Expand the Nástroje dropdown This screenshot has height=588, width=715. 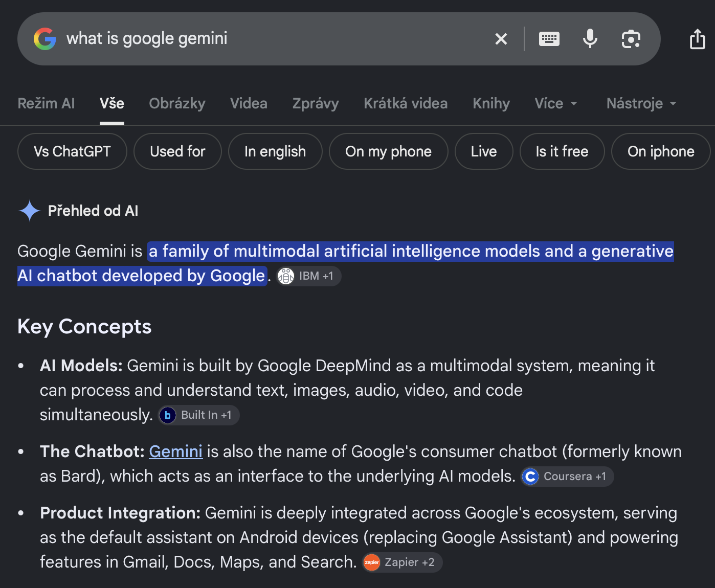coord(641,104)
